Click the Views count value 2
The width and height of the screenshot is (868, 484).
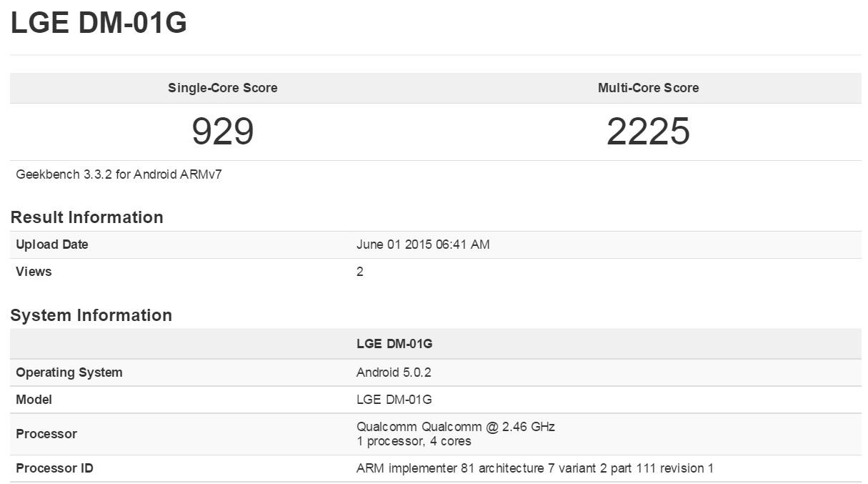360,272
